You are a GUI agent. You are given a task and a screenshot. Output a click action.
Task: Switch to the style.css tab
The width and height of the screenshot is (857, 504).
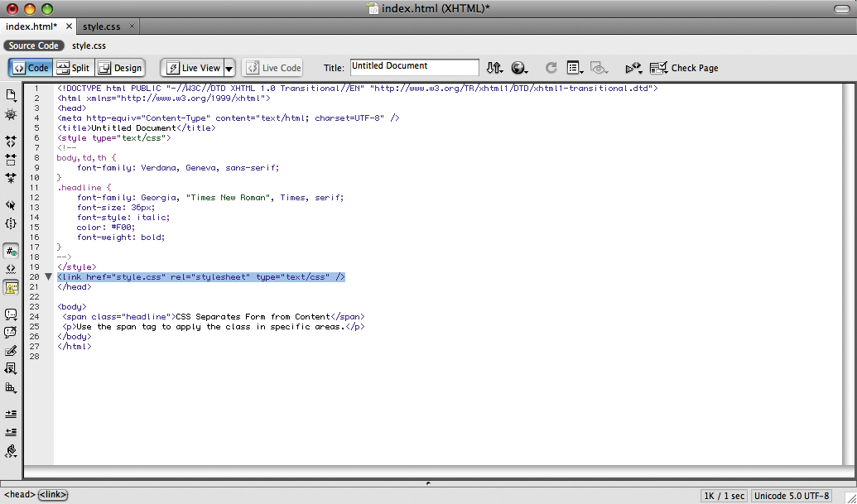[101, 26]
